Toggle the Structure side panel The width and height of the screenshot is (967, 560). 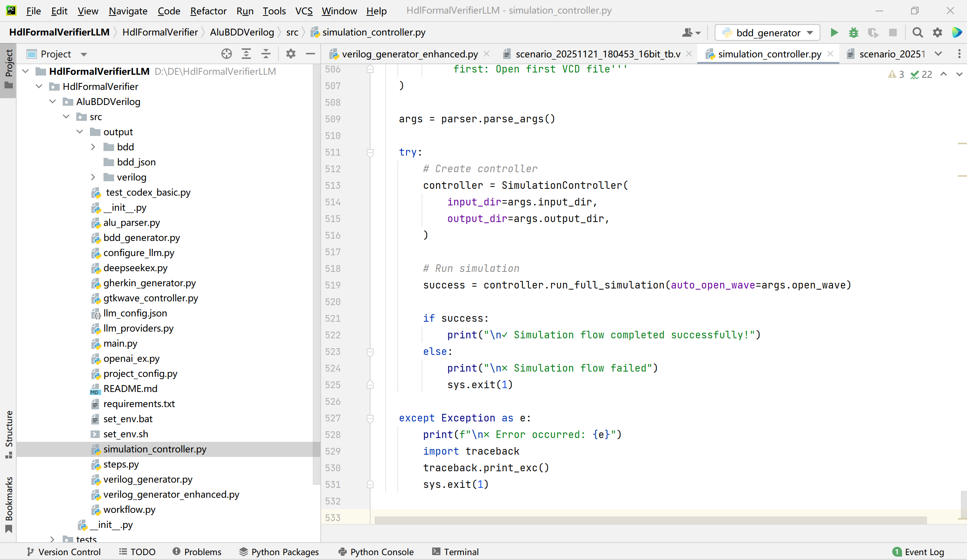coord(8,434)
